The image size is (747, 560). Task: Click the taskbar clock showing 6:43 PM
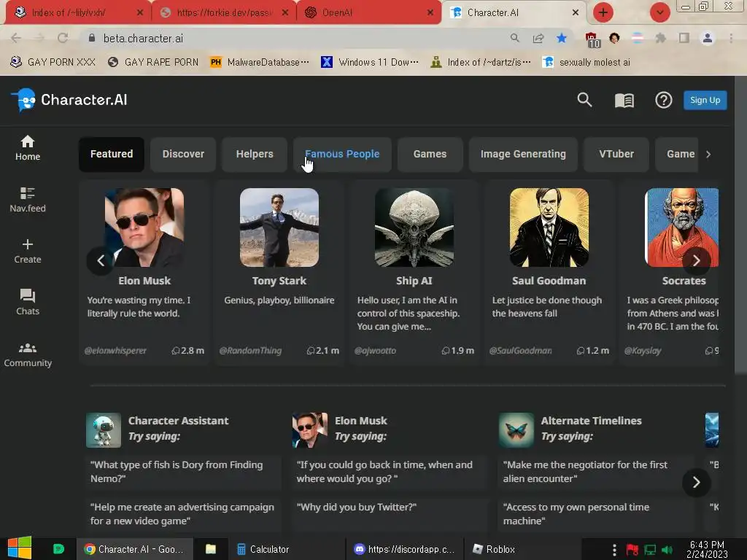(707, 549)
